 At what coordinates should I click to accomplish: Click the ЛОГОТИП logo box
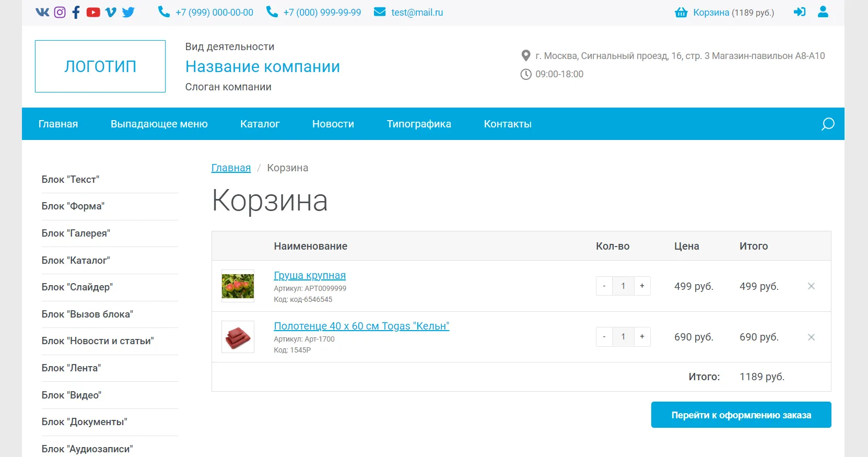point(100,66)
